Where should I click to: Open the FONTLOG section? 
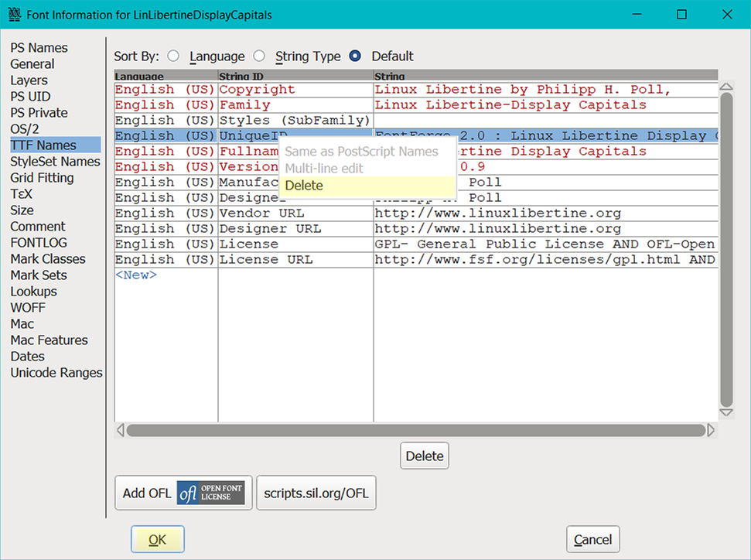point(39,243)
